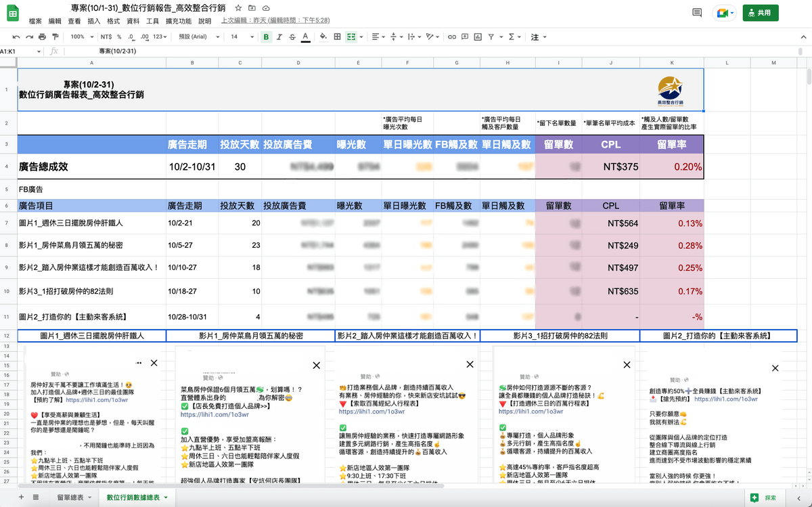
Task: Expand the font size 14 dropdown
Action: pos(239,37)
